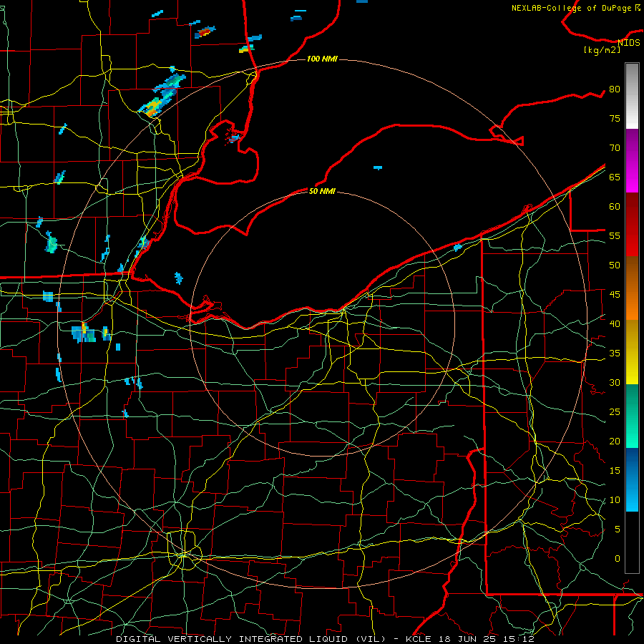644x644 pixels.
Task: Pick the black bottom segment of the color bar
Action: coord(632,542)
